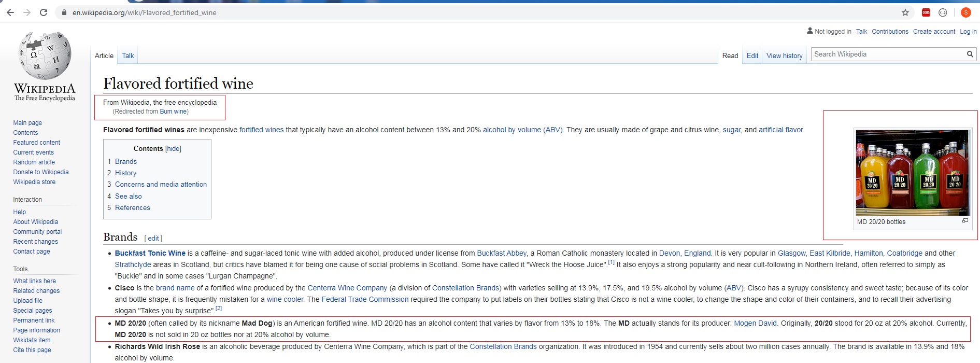The height and width of the screenshot is (363, 980).
Task: Click Cite this page
Action: pyautogui.click(x=32, y=350)
